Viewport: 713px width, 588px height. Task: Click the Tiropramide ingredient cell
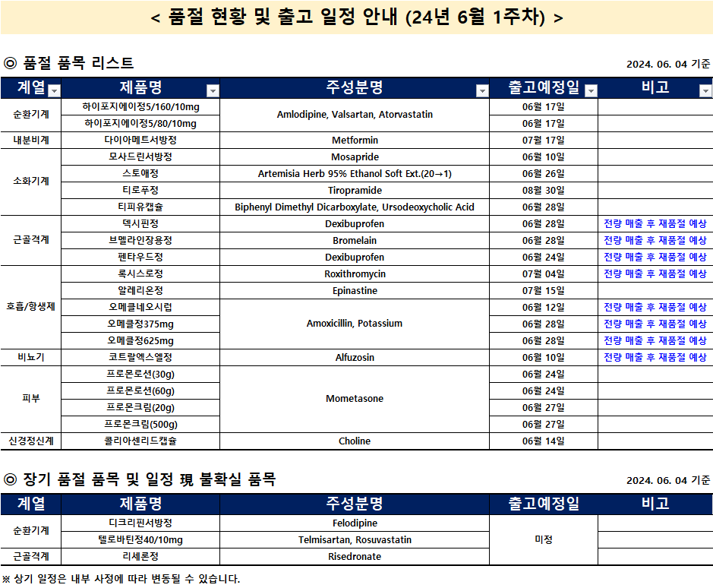coord(355,191)
